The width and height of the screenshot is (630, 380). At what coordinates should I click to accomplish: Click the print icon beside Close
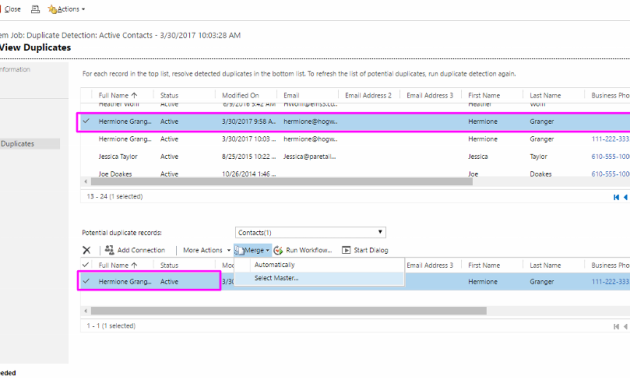[x=35, y=9]
